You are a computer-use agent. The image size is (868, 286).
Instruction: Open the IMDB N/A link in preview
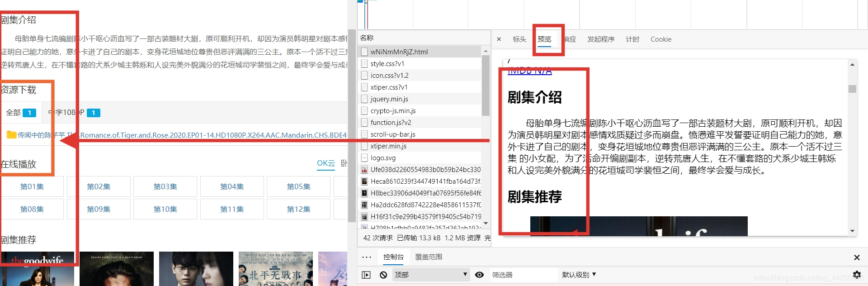529,71
